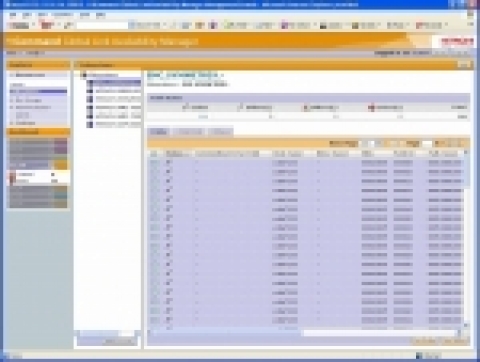
Task: Click the red status icon in summary row
Action: pos(371,107)
